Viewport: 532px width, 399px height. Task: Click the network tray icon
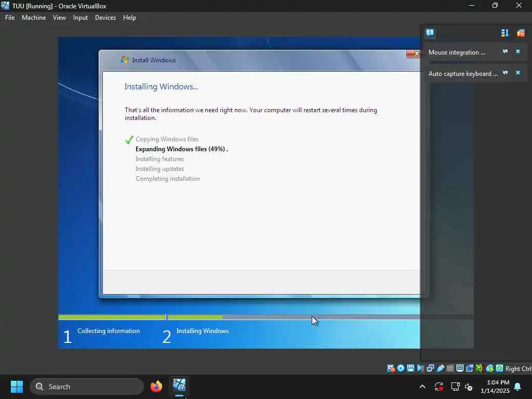pyautogui.click(x=455, y=387)
